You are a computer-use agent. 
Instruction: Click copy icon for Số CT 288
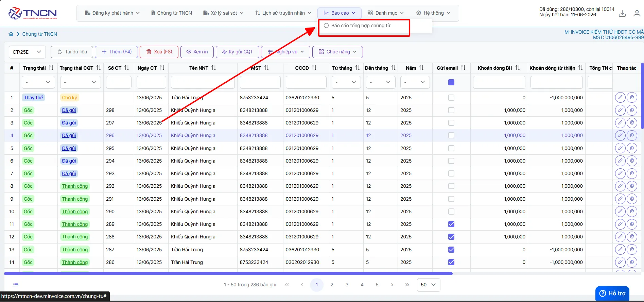point(632,237)
